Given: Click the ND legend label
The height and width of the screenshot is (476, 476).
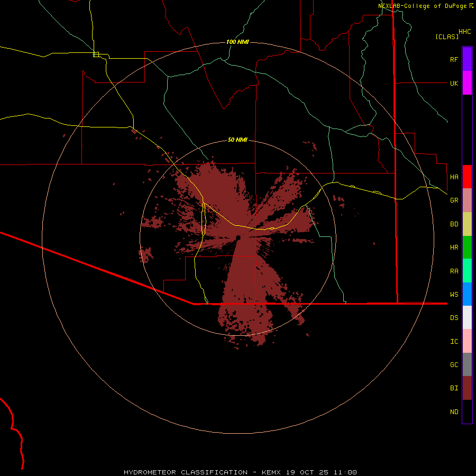Looking at the screenshot, I should tap(454, 411).
